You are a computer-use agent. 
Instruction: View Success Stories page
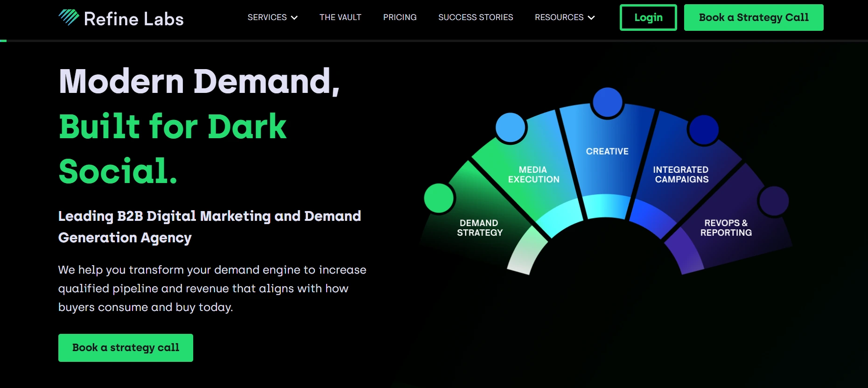coord(476,17)
